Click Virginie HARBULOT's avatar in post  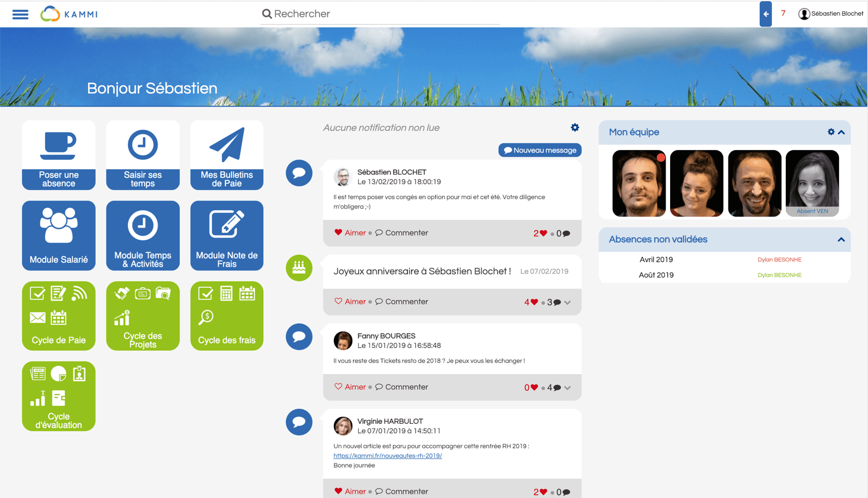pos(343,426)
